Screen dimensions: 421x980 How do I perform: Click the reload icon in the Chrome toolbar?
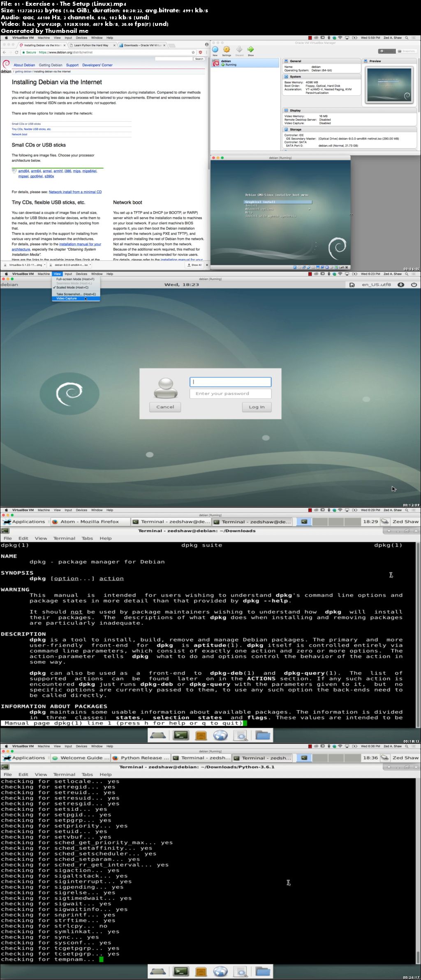[16, 52]
